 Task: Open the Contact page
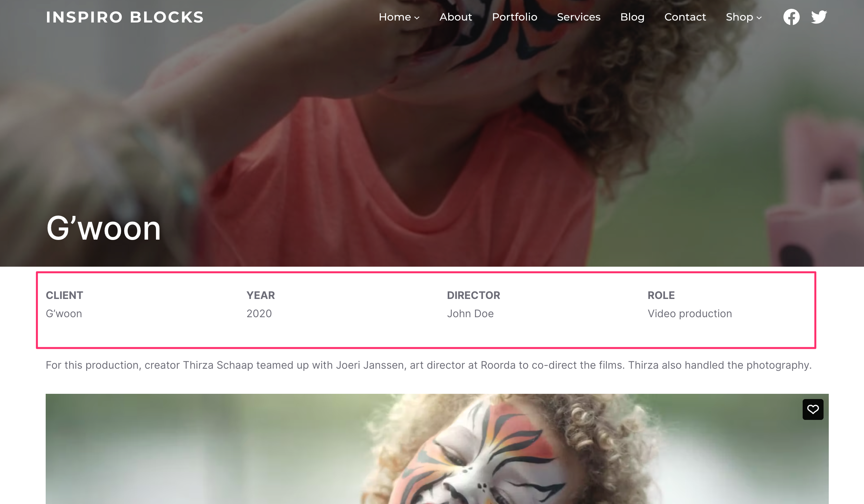(x=685, y=17)
